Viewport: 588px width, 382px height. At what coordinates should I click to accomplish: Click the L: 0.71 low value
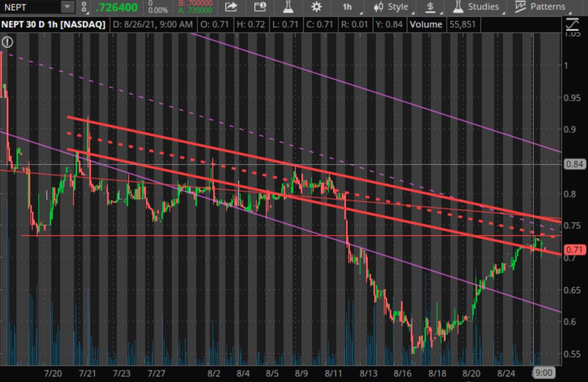pos(285,25)
